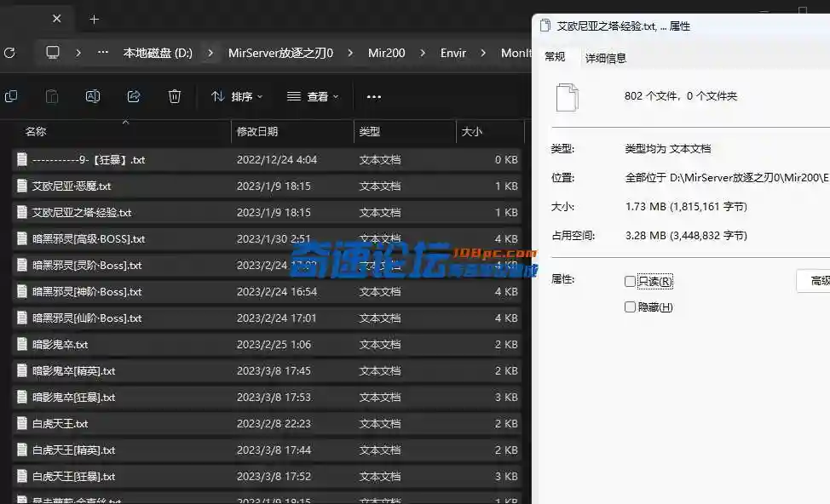Go to Envir breadcrumb
Viewport: 830px width, 504px height.
pyautogui.click(x=453, y=53)
